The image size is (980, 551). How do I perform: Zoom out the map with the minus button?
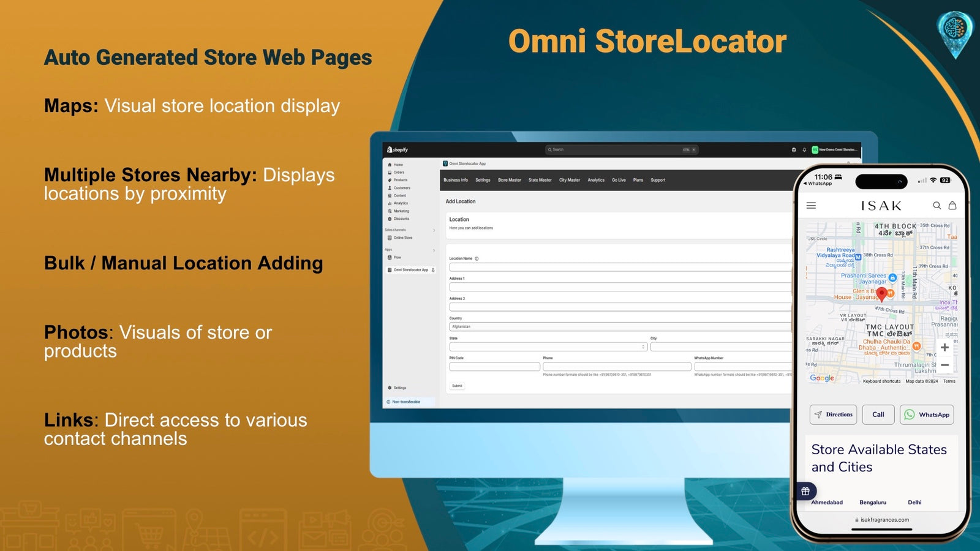pos(944,365)
